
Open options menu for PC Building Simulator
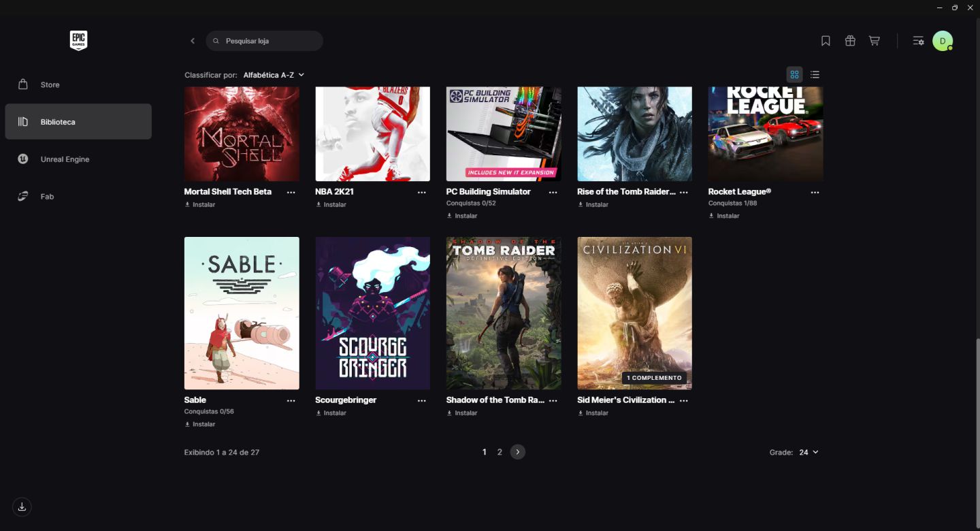(553, 193)
